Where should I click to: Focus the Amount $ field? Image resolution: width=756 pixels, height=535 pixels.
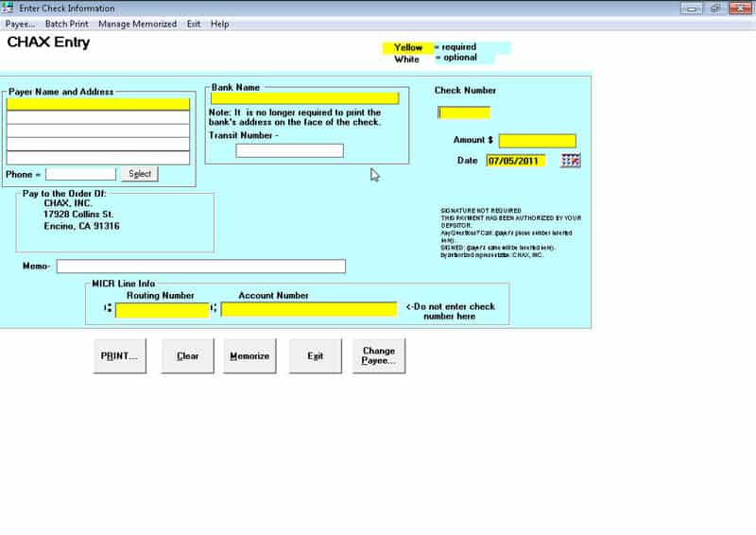tap(537, 141)
